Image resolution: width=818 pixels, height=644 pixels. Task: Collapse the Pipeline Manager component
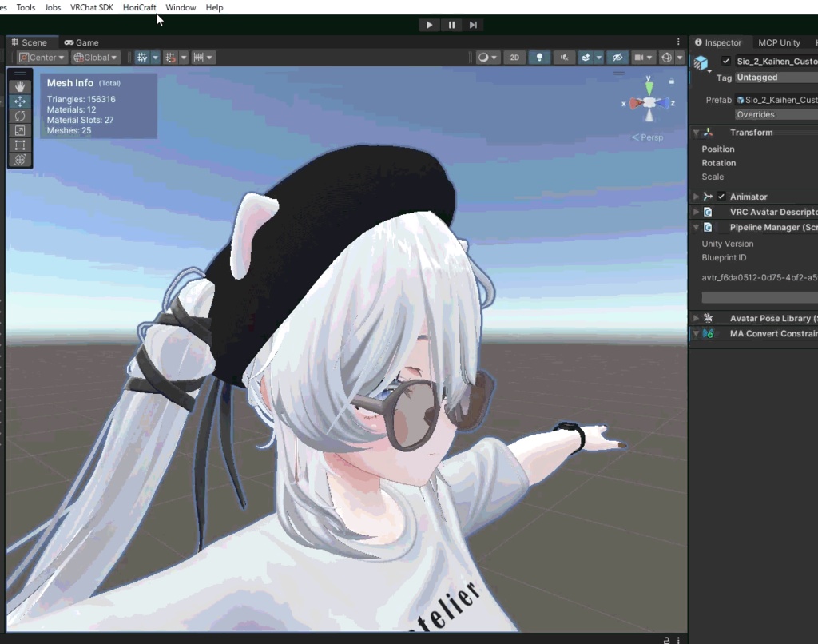point(696,227)
